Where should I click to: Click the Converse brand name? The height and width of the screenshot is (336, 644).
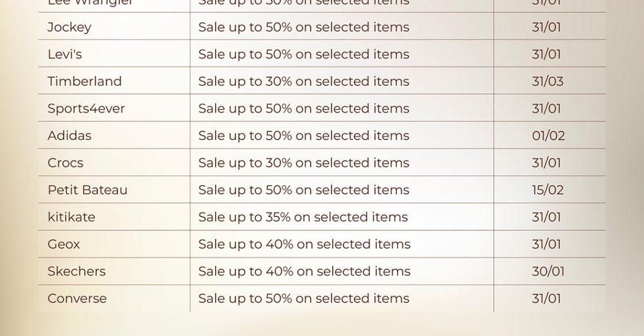[x=77, y=298]
